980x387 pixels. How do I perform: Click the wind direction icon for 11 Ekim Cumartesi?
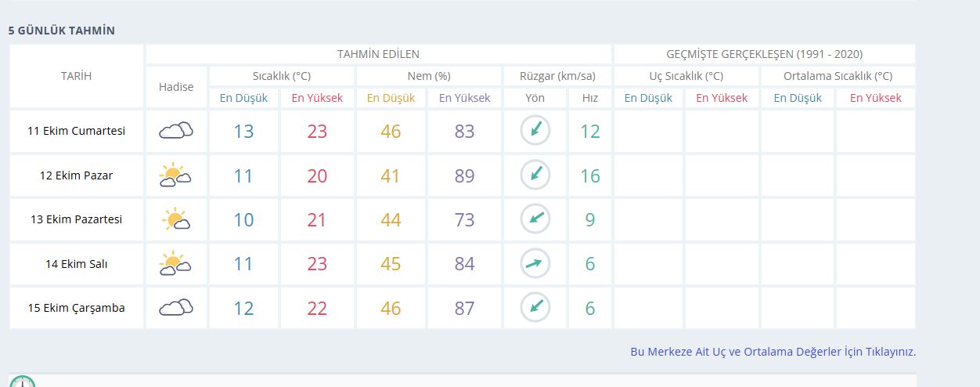[535, 131]
